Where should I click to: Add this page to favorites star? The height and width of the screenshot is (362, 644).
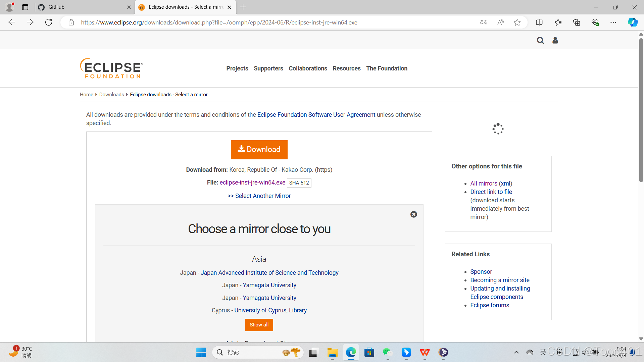click(517, 22)
